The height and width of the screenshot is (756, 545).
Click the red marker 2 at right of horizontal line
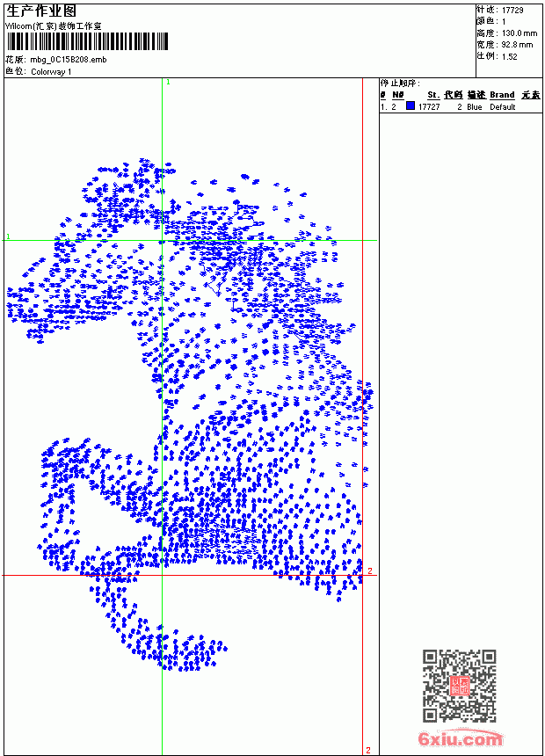(370, 571)
